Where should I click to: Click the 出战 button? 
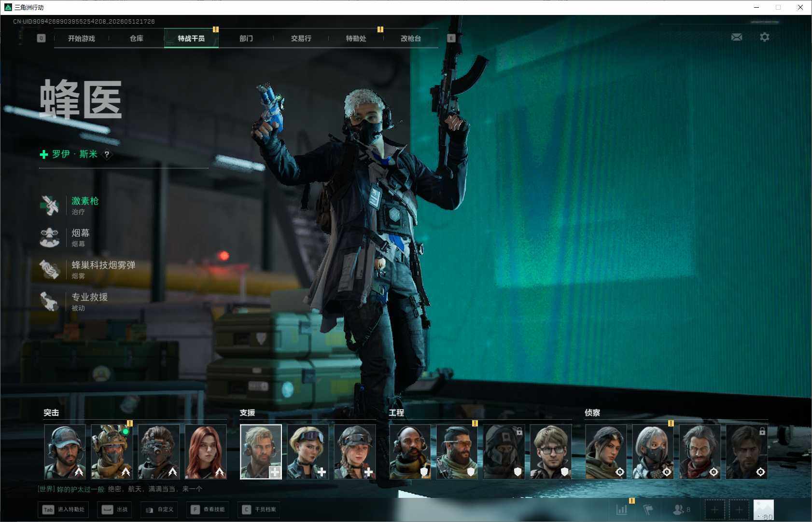[115, 509]
